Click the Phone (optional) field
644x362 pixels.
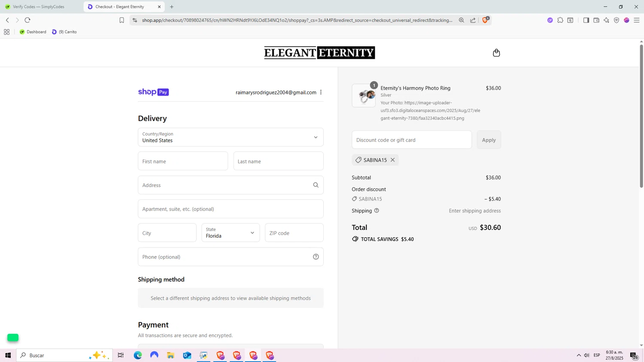231,256
